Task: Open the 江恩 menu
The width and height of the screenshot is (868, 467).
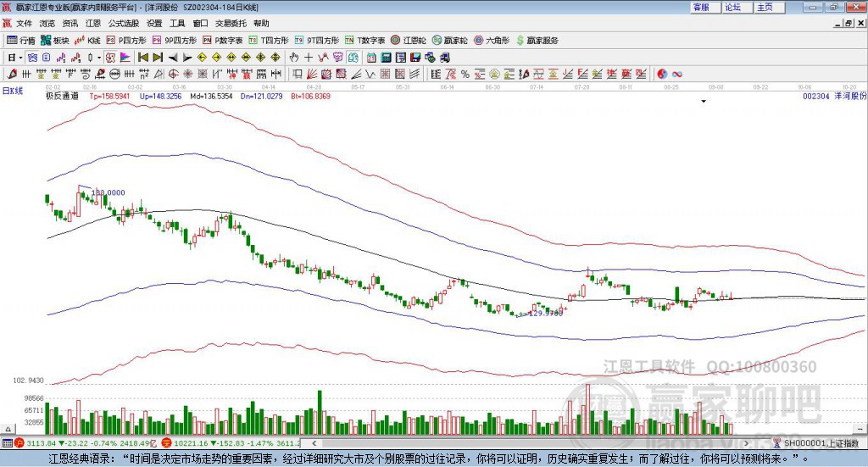Action: [x=93, y=23]
